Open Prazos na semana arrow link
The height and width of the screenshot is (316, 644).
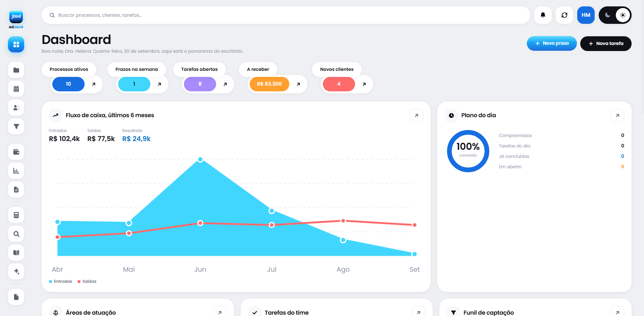159,84
